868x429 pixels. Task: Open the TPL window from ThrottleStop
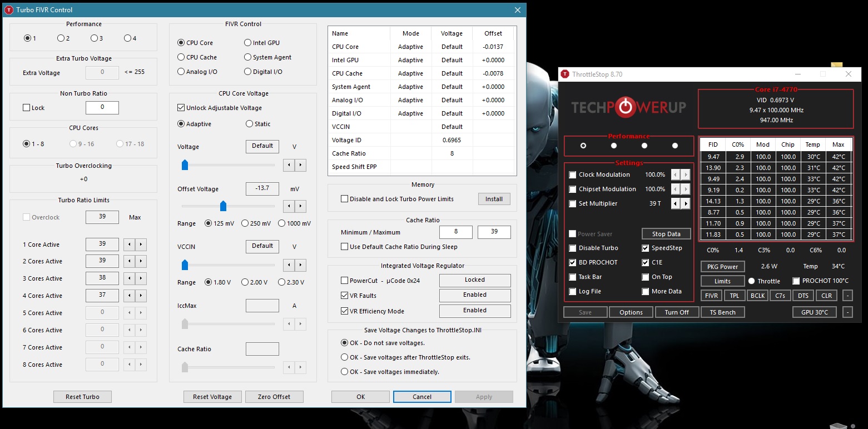pyautogui.click(x=735, y=296)
